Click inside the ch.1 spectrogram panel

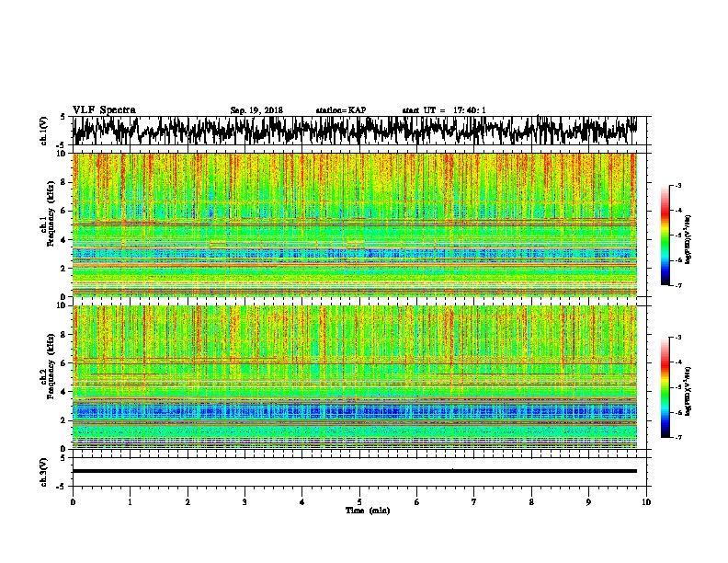tap(358, 224)
